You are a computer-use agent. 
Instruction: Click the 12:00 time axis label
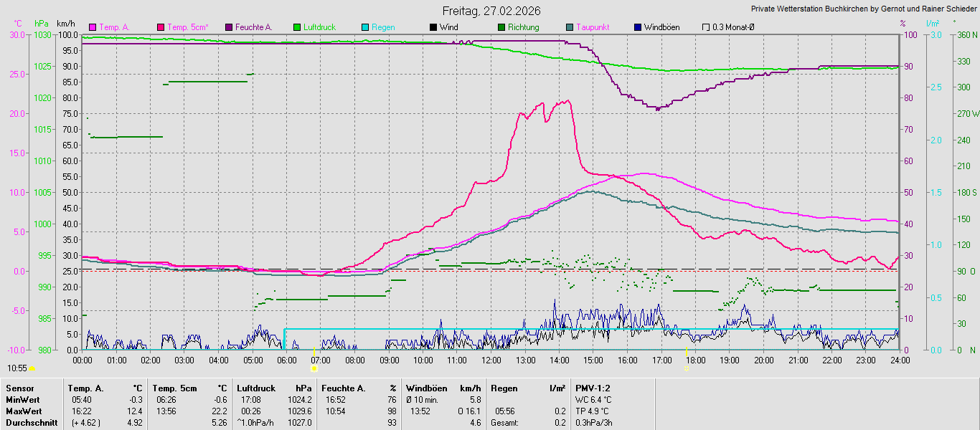pos(491,360)
